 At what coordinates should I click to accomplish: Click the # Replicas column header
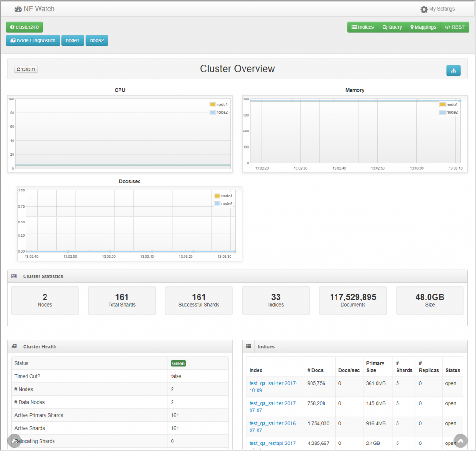click(x=429, y=366)
